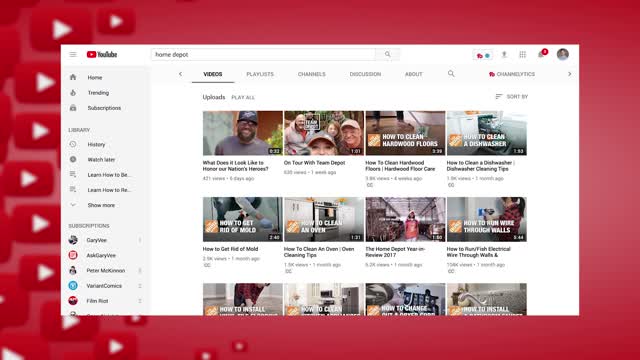Open the Sort By dropdown

pyautogui.click(x=512, y=97)
